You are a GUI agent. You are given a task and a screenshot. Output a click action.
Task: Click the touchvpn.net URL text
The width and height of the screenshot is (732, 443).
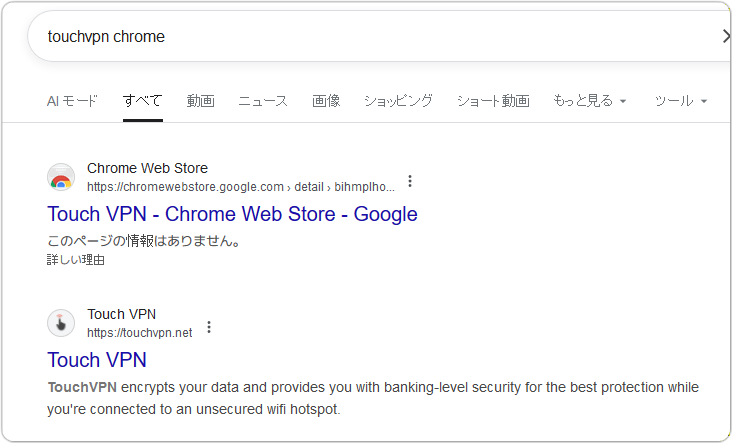(139, 333)
